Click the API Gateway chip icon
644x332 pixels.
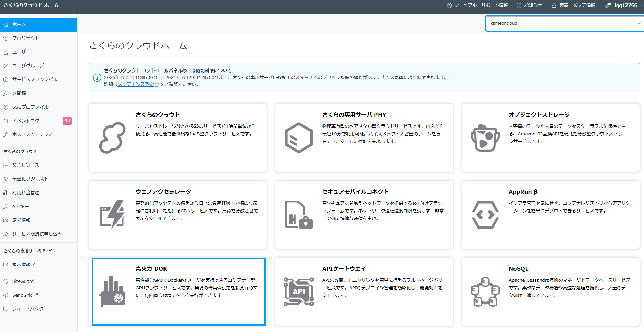299,292
